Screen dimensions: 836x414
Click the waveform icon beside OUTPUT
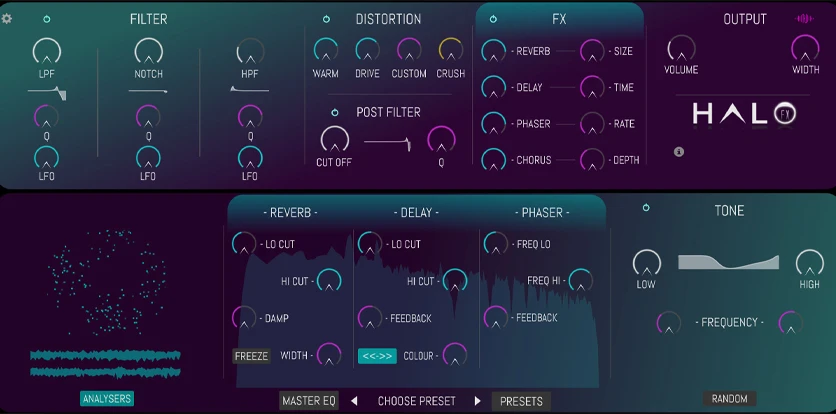pyautogui.click(x=804, y=19)
